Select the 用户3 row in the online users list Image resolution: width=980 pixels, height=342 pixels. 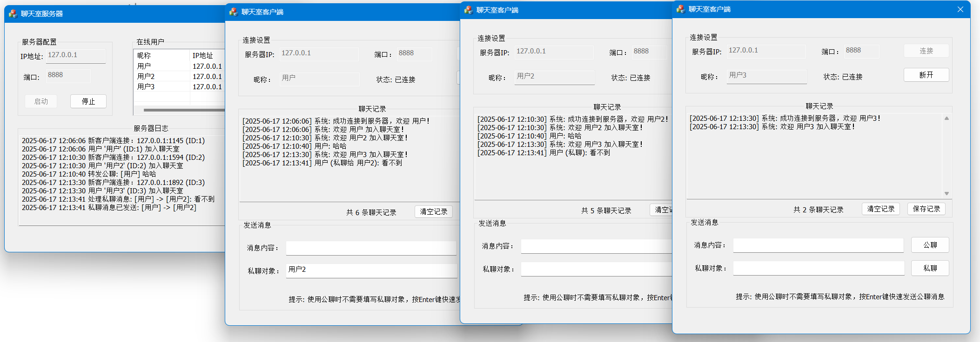[146, 87]
